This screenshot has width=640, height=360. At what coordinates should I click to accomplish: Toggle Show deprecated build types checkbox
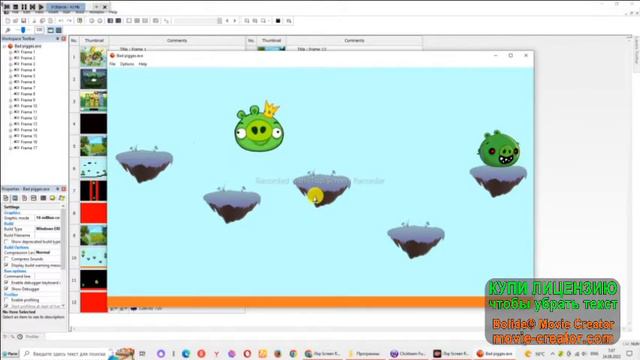(x=6, y=242)
